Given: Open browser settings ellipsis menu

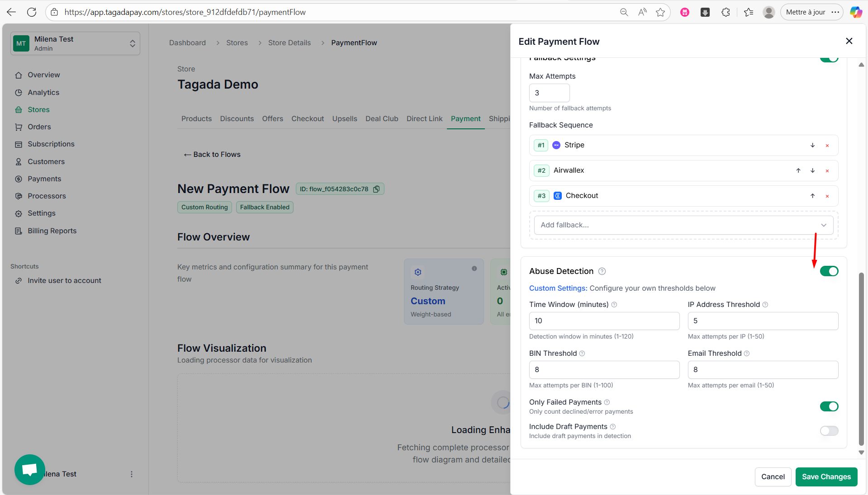Looking at the screenshot, I should tap(835, 12).
